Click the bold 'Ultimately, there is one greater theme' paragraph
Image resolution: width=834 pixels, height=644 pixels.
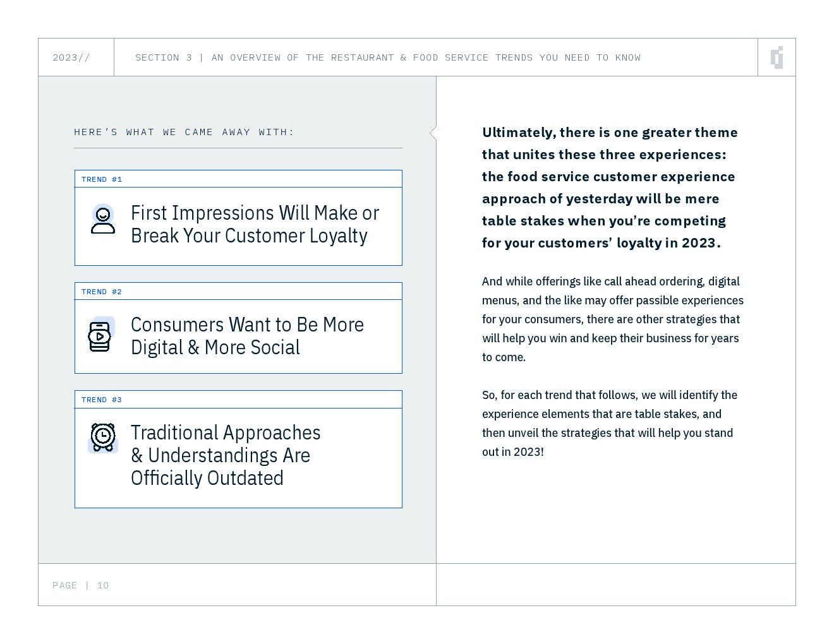(x=610, y=188)
